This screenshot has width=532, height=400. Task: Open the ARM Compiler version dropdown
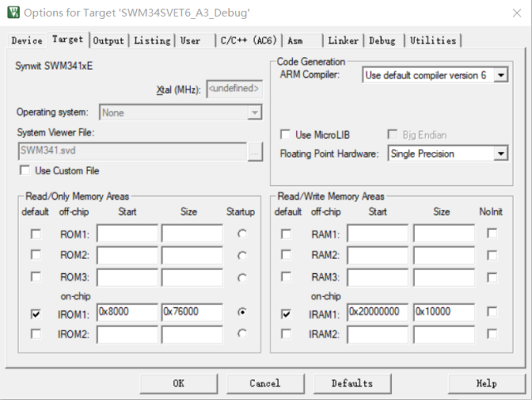(x=500, y=76)
